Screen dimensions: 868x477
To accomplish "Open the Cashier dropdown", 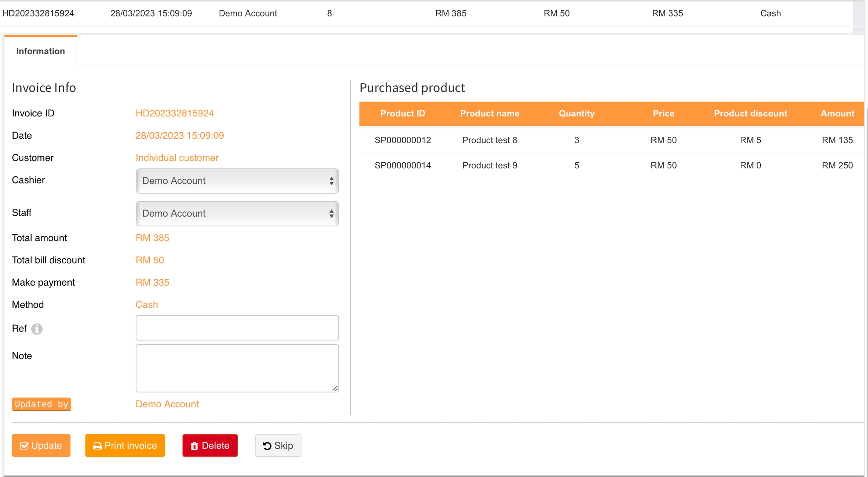I will pyautogui.click(x=237, y=181).
